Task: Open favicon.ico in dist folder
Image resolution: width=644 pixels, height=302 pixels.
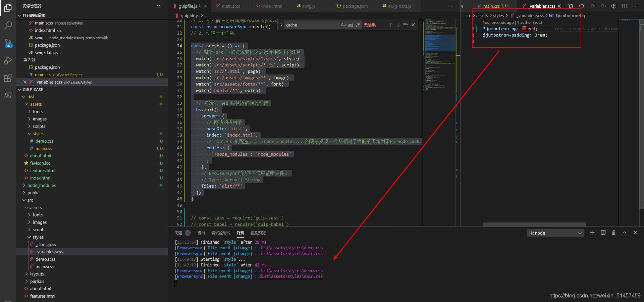Action: point(92,163)
